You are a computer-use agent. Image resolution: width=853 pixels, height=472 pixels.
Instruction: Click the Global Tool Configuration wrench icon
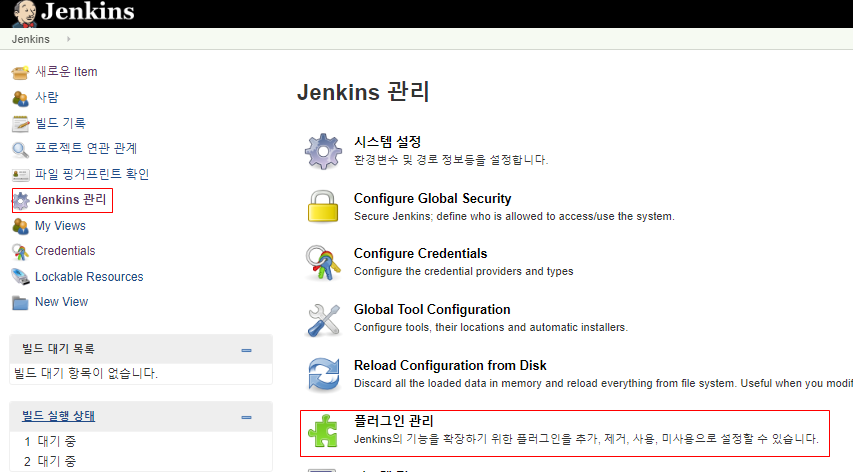(323, 320)
